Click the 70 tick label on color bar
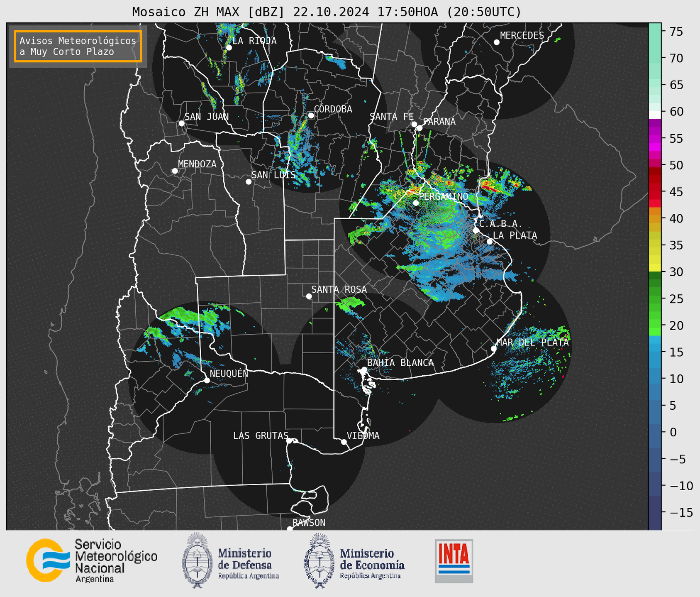 pyautogui.click(x=676, y=59)
